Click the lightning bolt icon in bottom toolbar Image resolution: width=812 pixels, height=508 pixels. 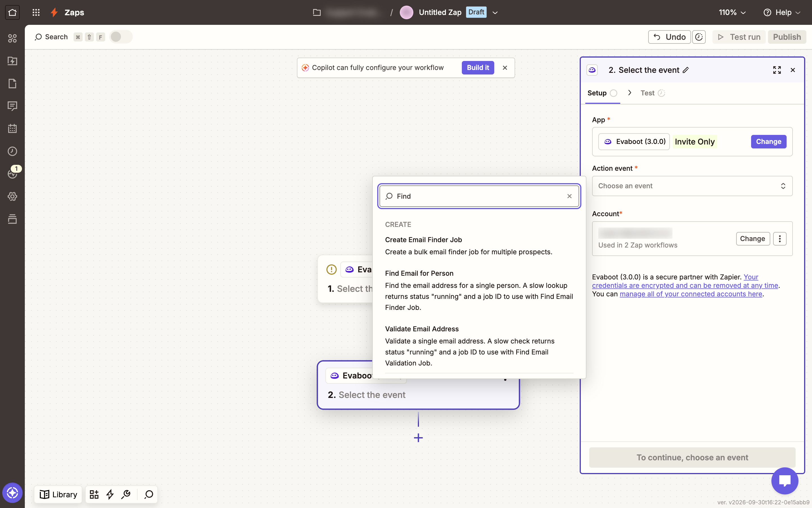point(110,494)
